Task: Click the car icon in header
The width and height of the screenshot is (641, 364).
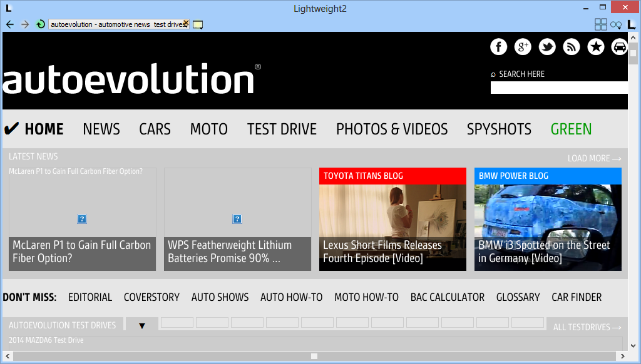Action: click(619, 47)
